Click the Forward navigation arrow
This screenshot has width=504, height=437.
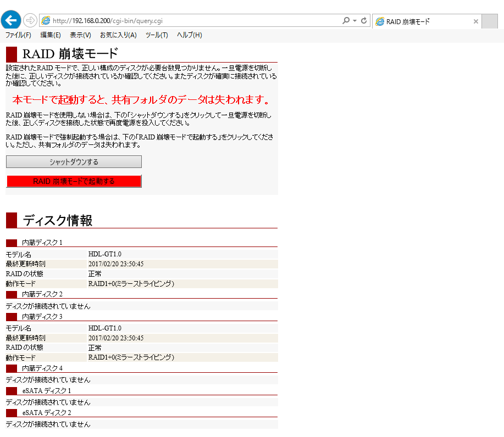(x=29, y=20)
